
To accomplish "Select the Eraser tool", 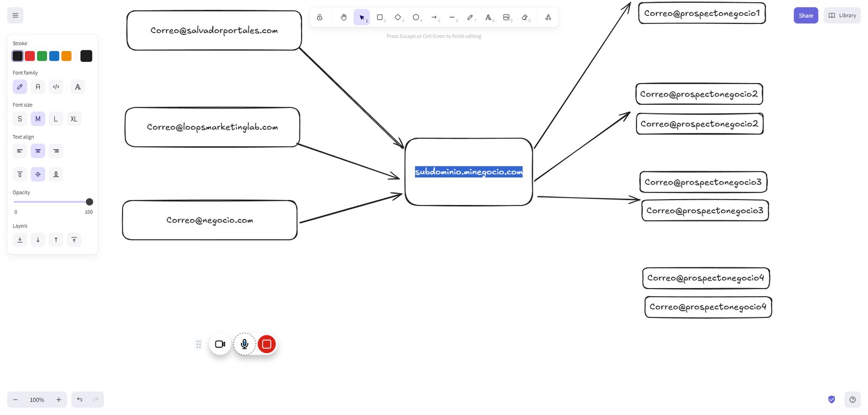I will (525, 17).
